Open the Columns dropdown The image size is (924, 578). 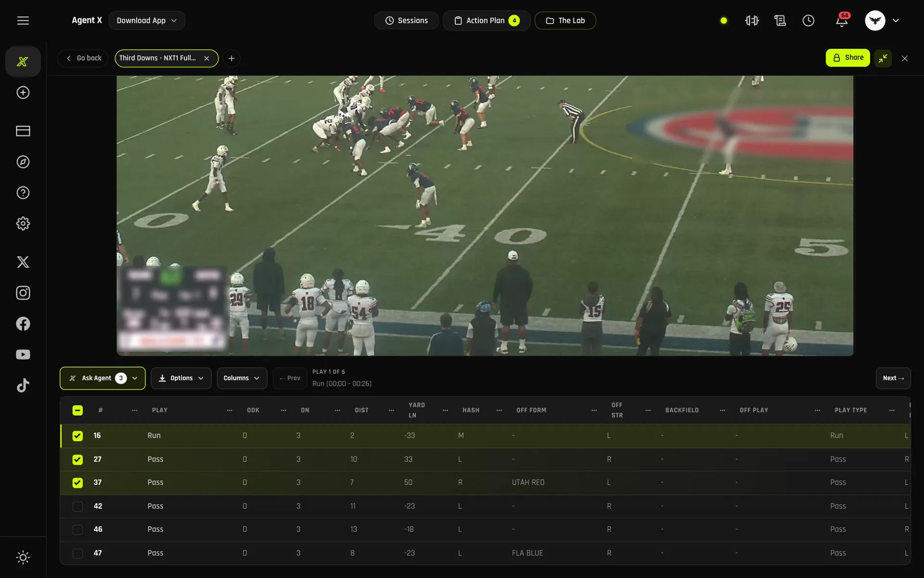pos(242,378)
